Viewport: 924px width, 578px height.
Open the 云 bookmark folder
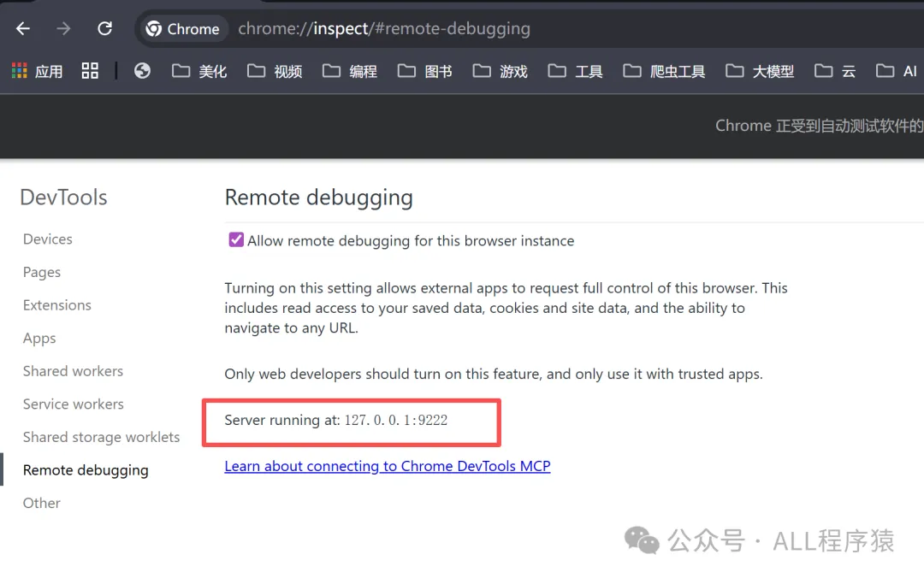click(835, 71)
